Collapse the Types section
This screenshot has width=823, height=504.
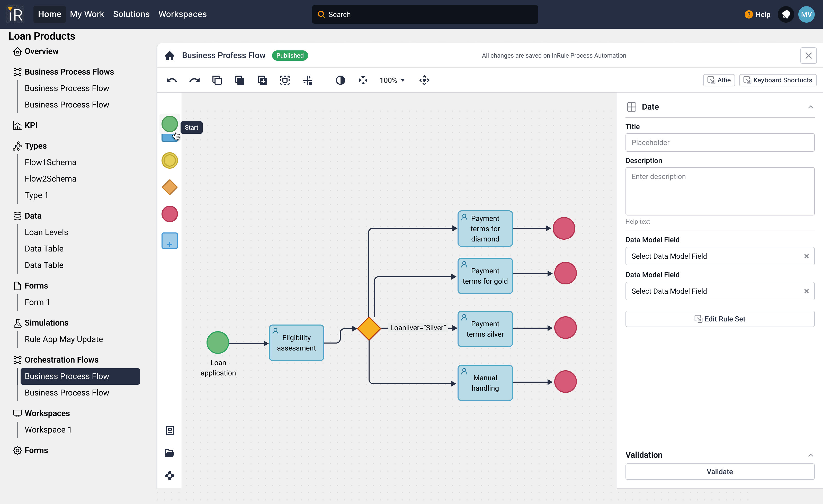pyautogui.click(x=35, y=146)
